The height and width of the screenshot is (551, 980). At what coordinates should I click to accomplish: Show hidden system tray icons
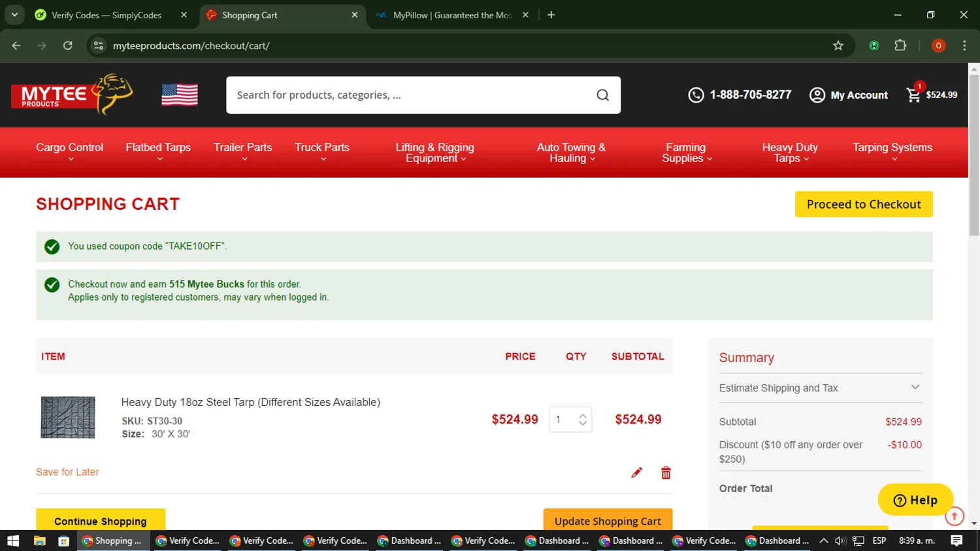(x=823, y=541)
